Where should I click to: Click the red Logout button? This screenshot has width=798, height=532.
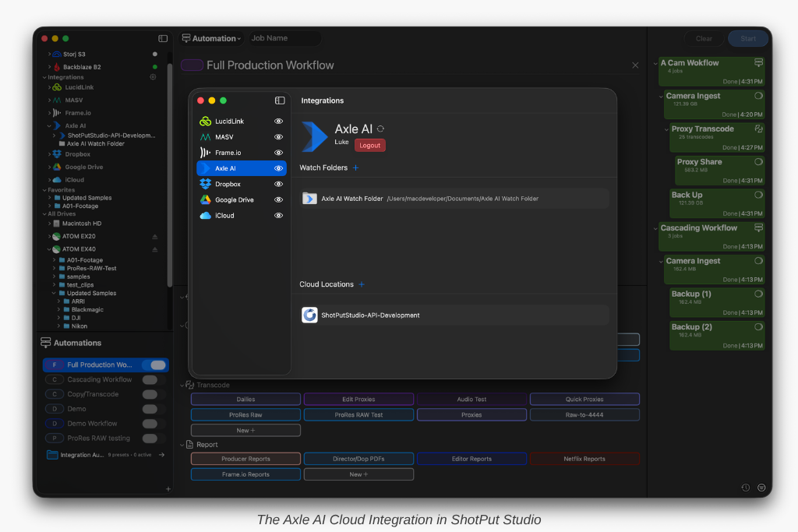click(369, 145)
